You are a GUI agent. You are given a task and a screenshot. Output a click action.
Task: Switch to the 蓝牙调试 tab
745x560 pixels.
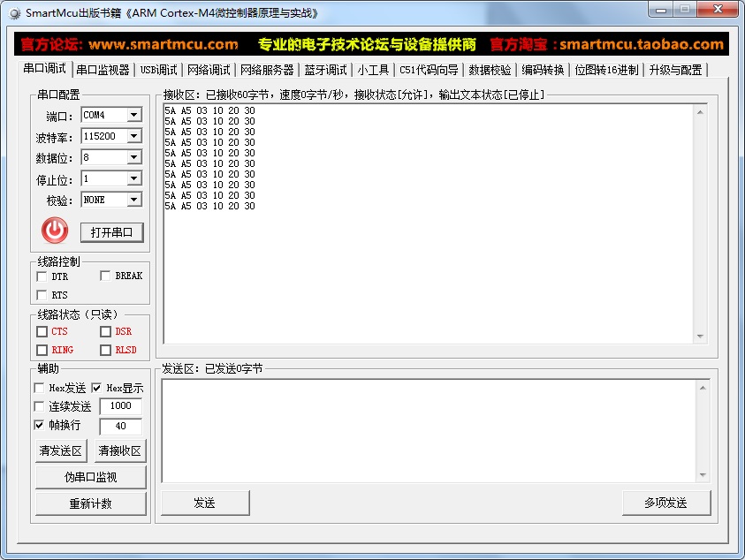click(x=325, y=71)
